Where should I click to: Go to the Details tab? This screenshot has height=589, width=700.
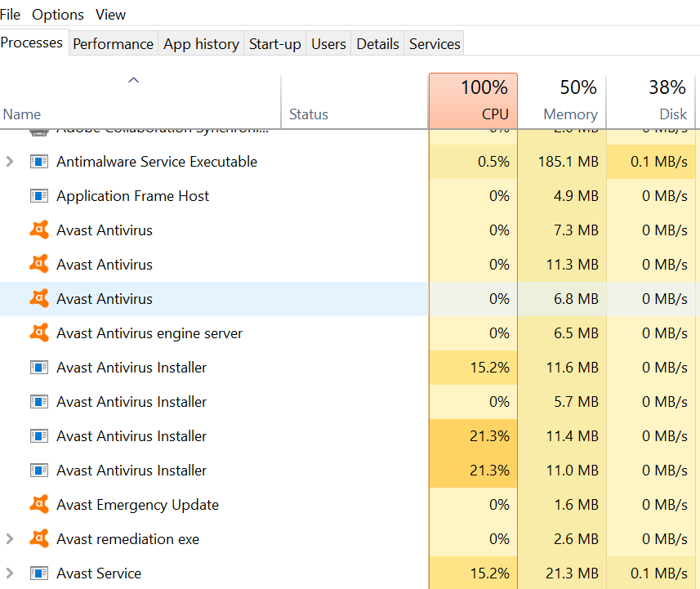[x=377, y=44]
